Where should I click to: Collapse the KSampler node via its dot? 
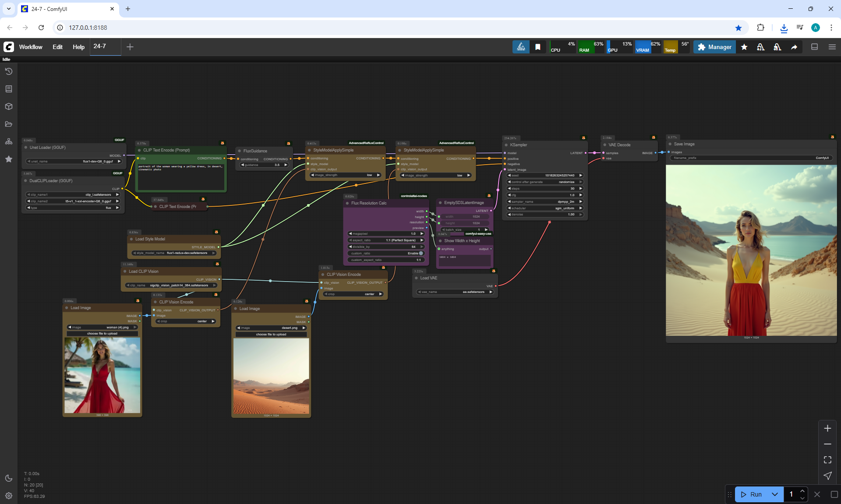(506, 145)
